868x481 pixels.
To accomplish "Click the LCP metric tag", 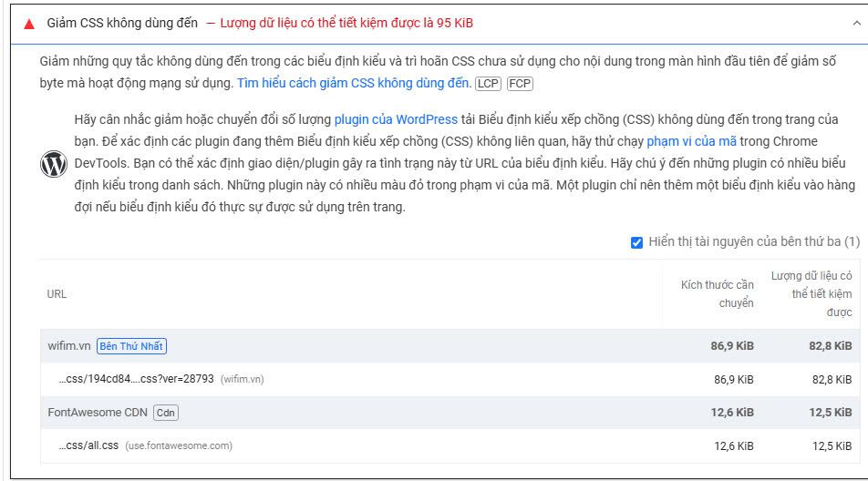I will tap(488, 84).
